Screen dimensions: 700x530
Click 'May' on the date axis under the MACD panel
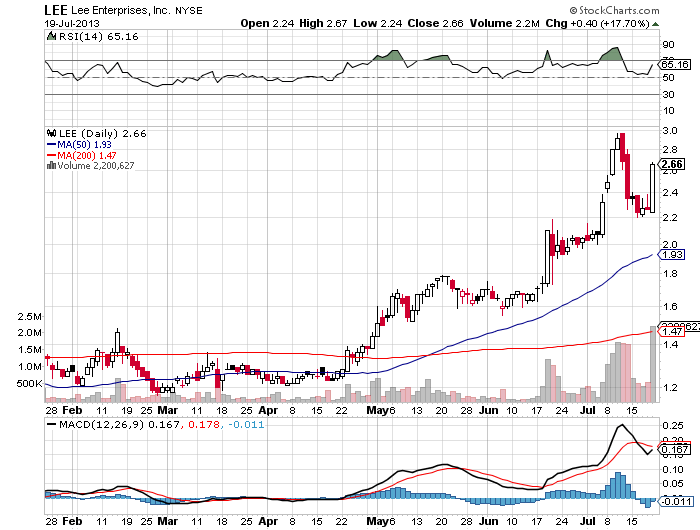point(377,521)
